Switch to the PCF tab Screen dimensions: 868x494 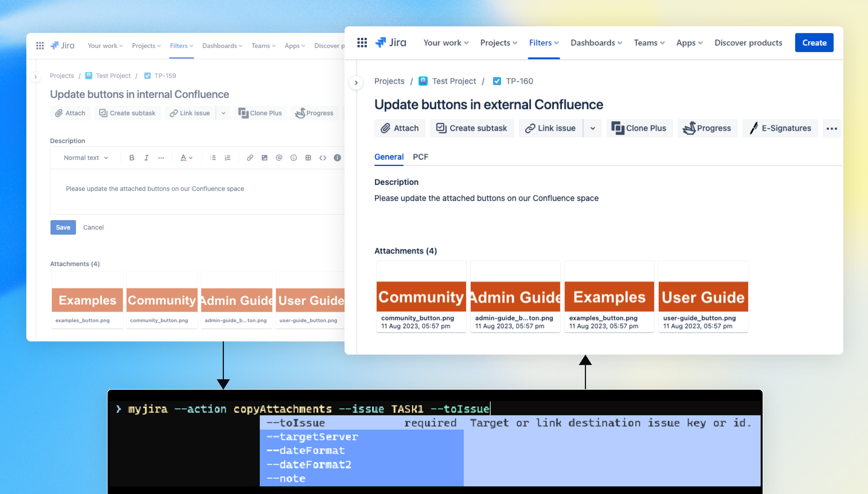(x=421, y=157)
